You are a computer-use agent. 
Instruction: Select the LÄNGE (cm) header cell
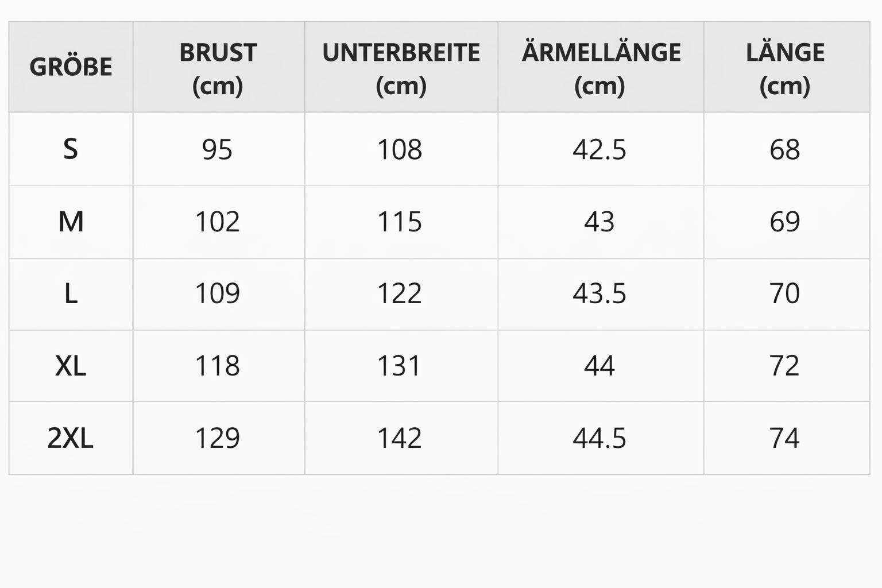click(785, 68)
